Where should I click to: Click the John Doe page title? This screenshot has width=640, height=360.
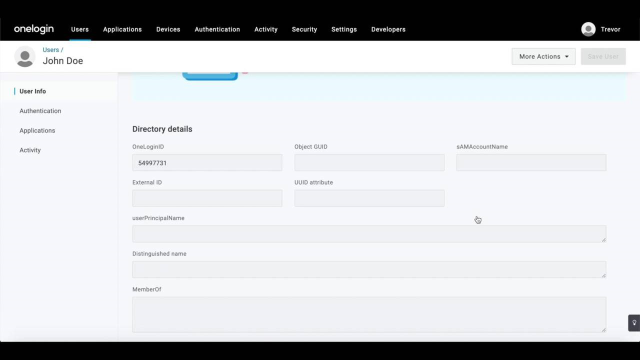click(63, 61)
